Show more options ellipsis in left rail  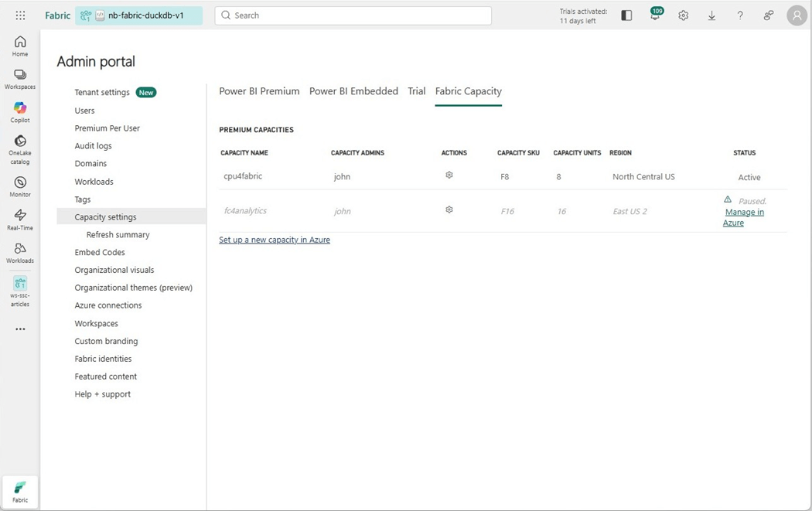pos(20,329)
